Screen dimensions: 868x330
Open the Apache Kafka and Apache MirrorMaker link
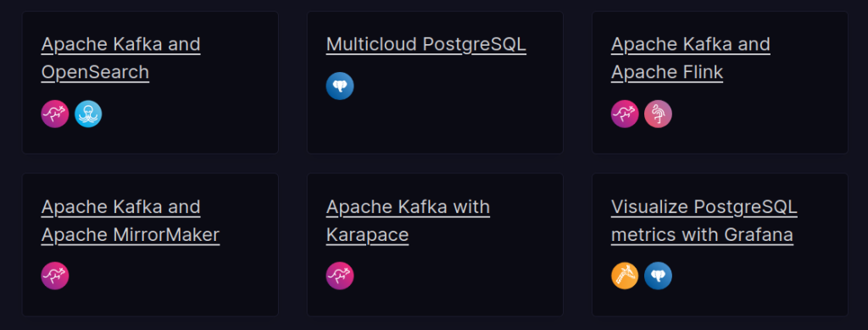point(130,221)
